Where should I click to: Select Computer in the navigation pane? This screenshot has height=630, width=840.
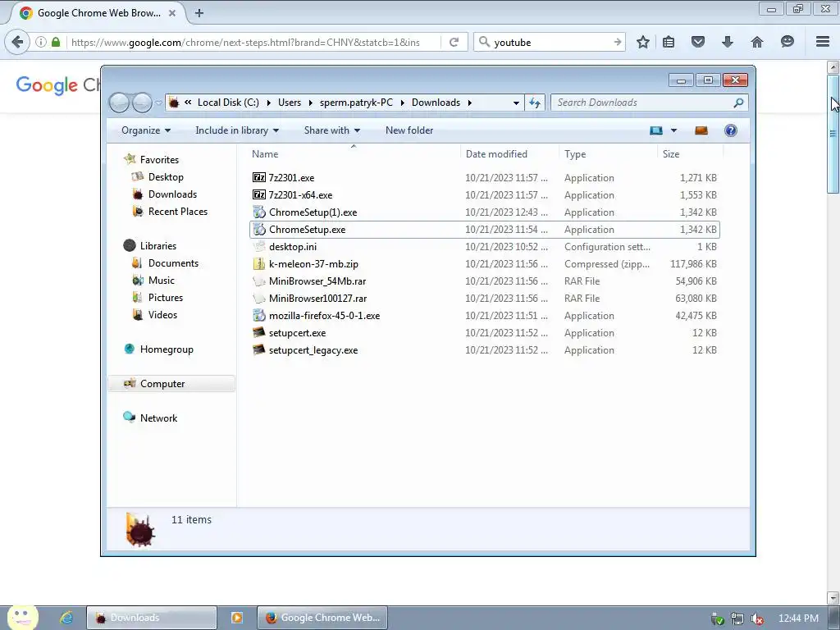(x=171, y=384)
